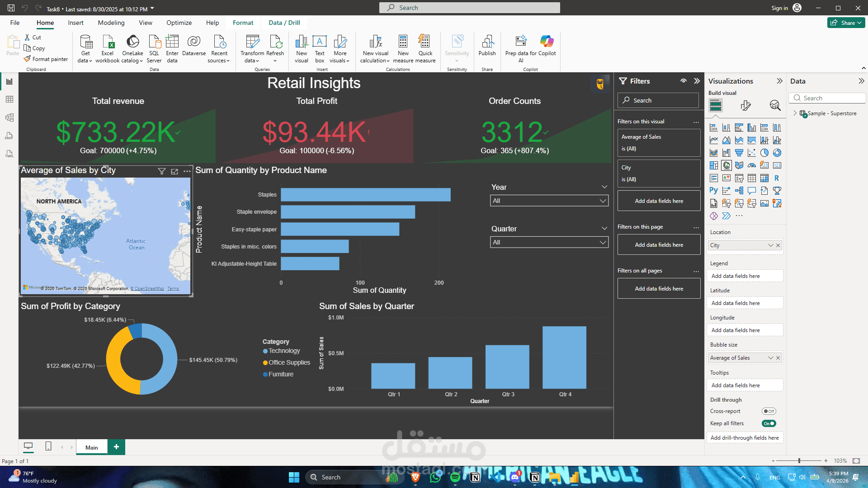Choose the funnel chart visual type

coord(739,153)
